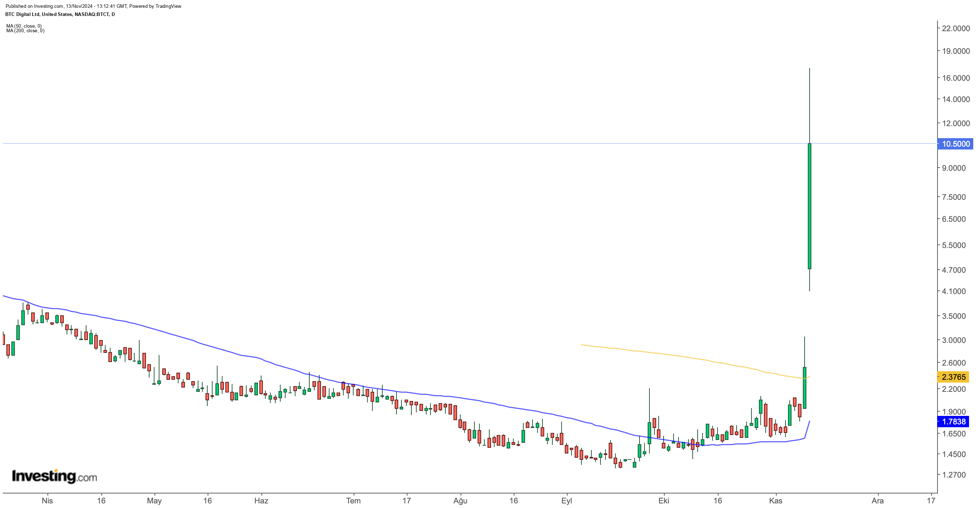Viewport: 980px width, 508px height.
Task: Click the Nis month label on time axis
Action: (47, 501)
